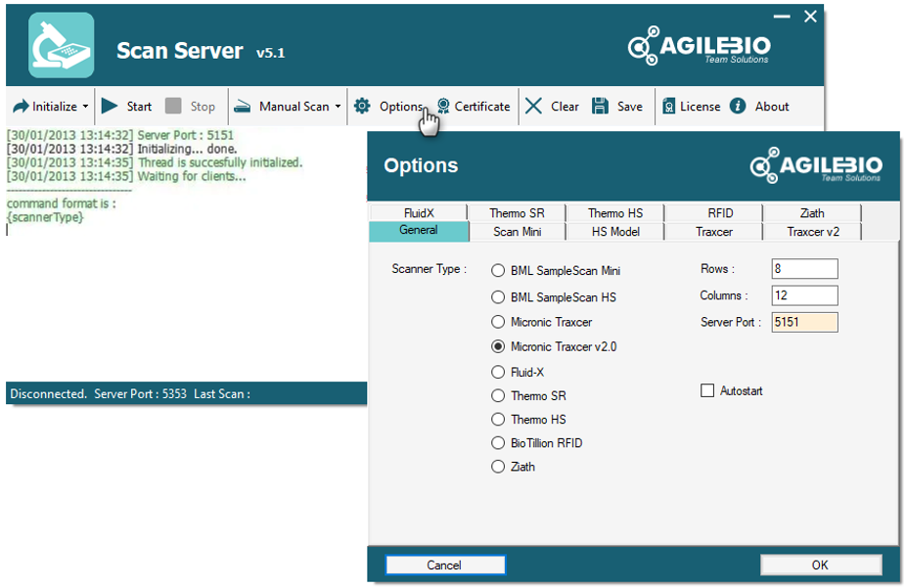
Task: Select BML SampleScan Mini scanner type
Action: tap(497, 270)
